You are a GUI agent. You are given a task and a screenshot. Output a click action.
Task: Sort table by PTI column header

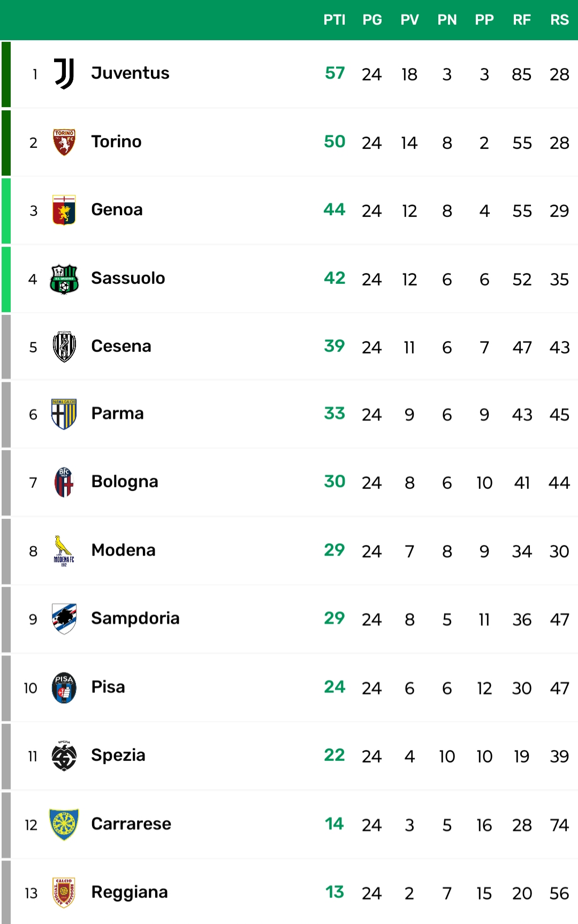[x=334, y=20]
